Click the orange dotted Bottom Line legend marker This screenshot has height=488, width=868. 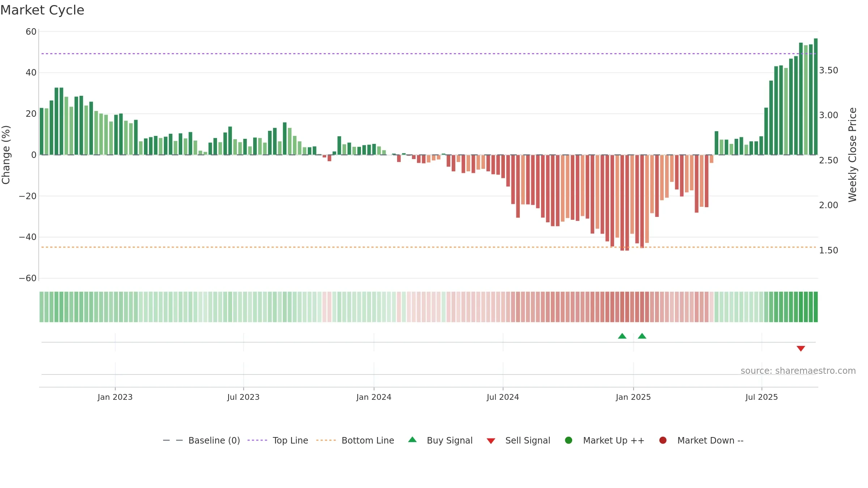[x=326, y=440]
